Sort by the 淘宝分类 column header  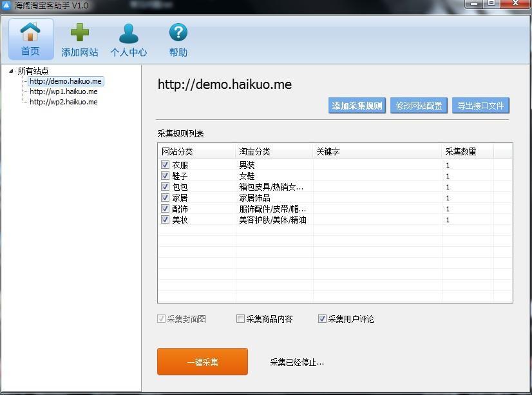click(x=274, y=151)
